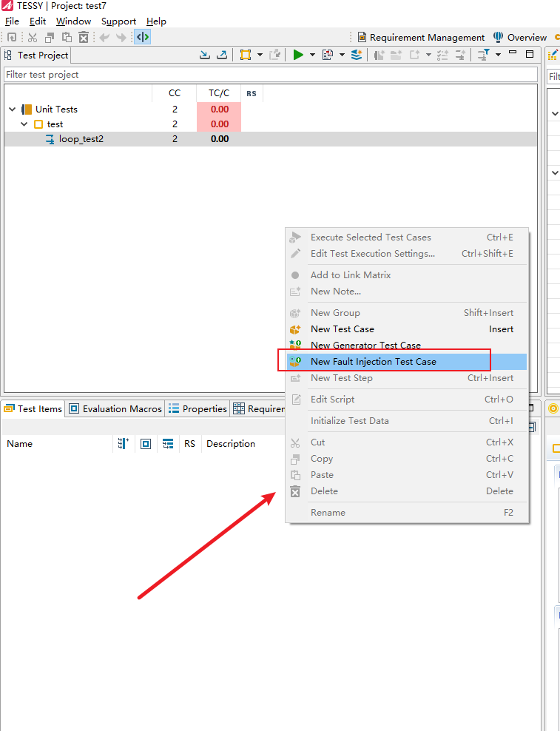Open dropdown next to yellow module icon

coord(260,55)
